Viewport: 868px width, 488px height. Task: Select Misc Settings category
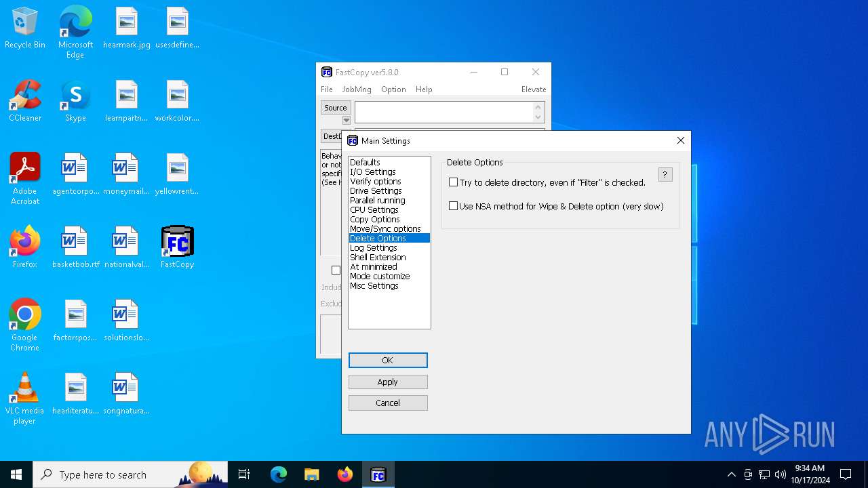click(389, 285)
